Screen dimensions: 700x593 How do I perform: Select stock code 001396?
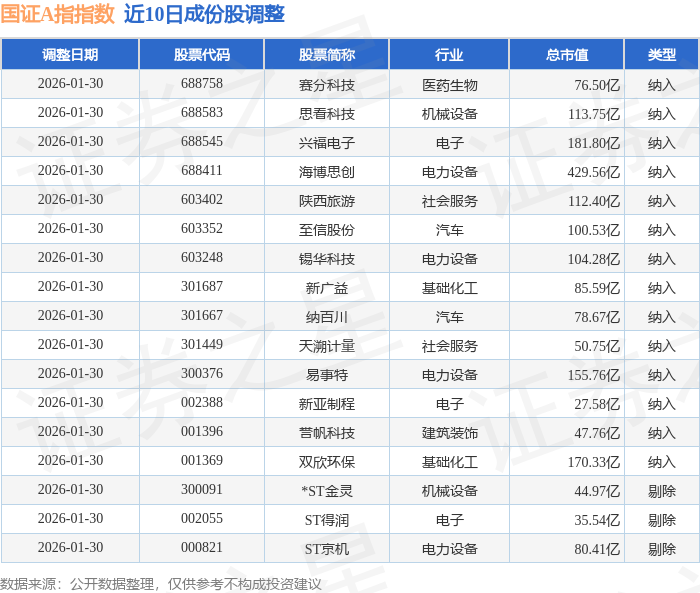coord(202,432)
